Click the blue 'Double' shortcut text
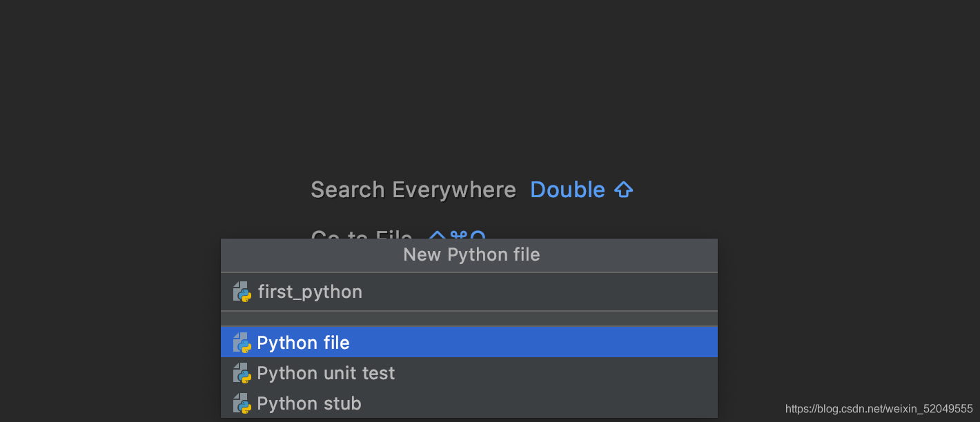 click(567, 190)
